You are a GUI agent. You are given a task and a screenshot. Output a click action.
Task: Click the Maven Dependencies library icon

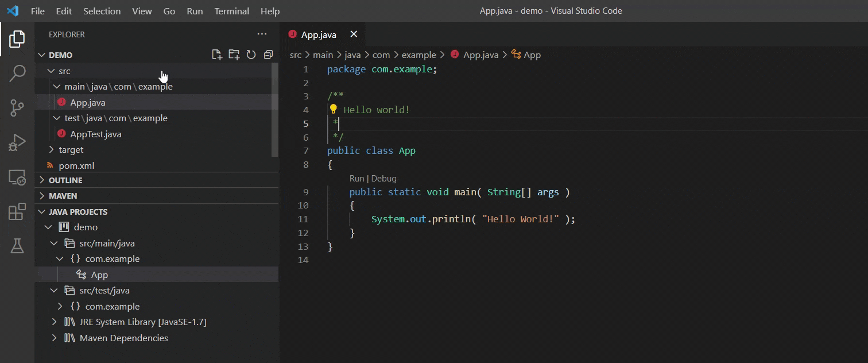[x=70, y=338]
